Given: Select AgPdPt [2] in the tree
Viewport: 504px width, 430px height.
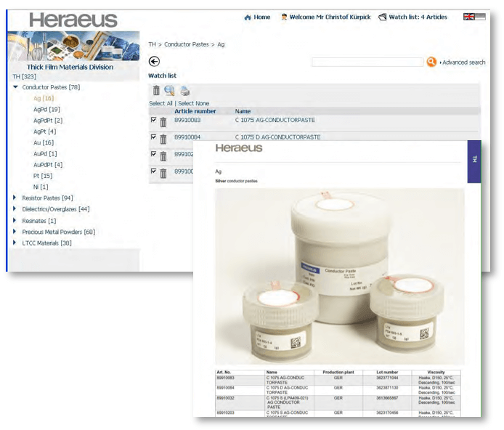Looking at the screenshot, I should pyautogui.click(x=48, y=121).
